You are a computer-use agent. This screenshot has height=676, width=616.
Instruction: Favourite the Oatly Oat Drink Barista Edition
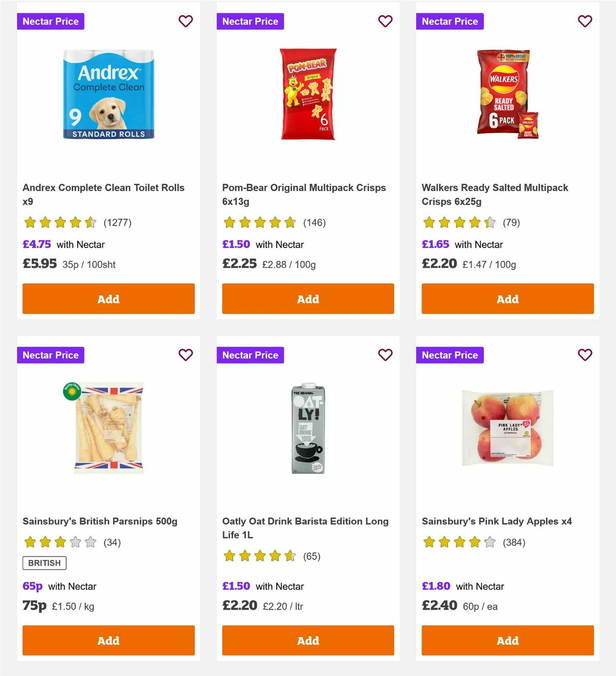(x=386, y=354)
